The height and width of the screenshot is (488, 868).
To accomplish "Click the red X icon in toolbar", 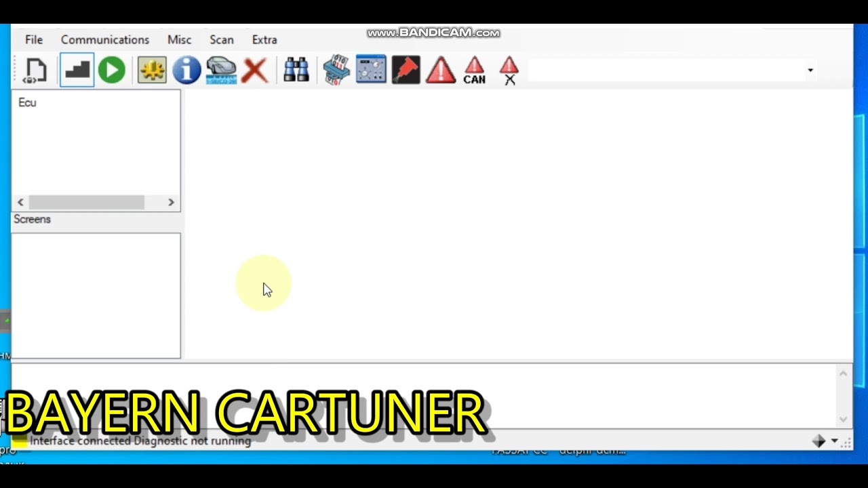I will click(255, 70).
